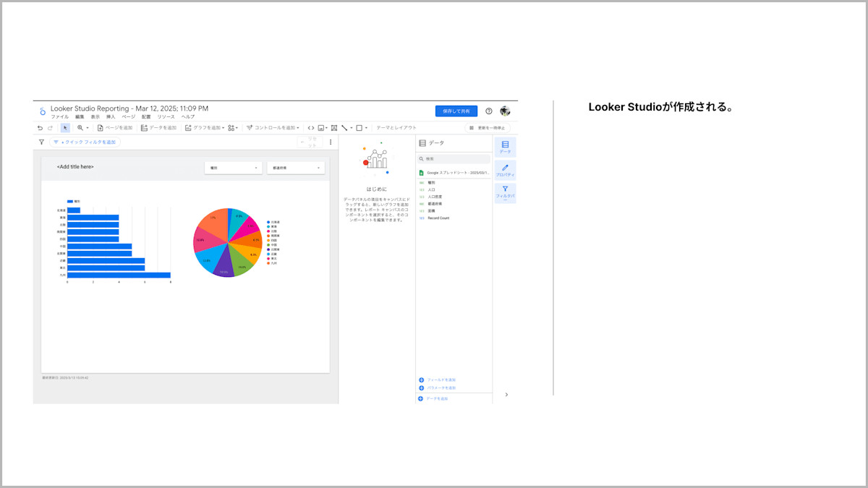Open the 種別 dropdown control on canvas
The height and width of the screenshot is (488, 868).
tap(234, 168)
